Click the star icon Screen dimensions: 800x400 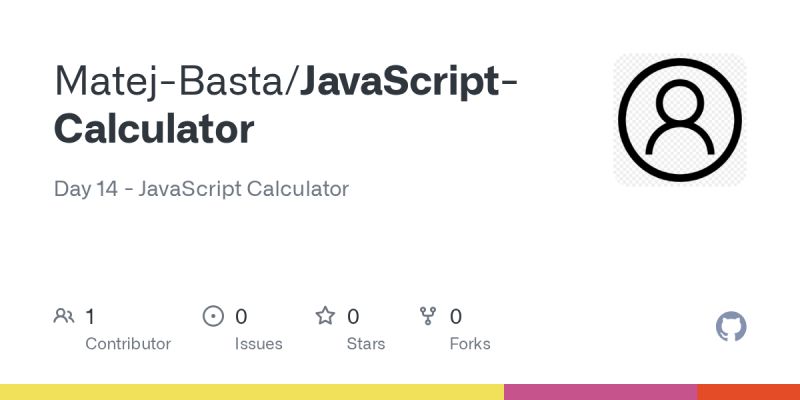pyautogui.click(x=325, y=317)
